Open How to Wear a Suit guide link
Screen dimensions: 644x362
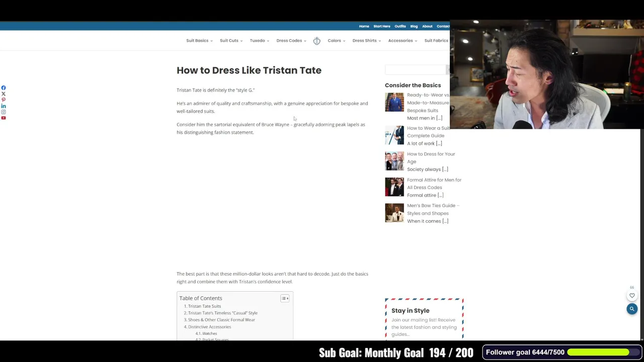click(428, 132)
